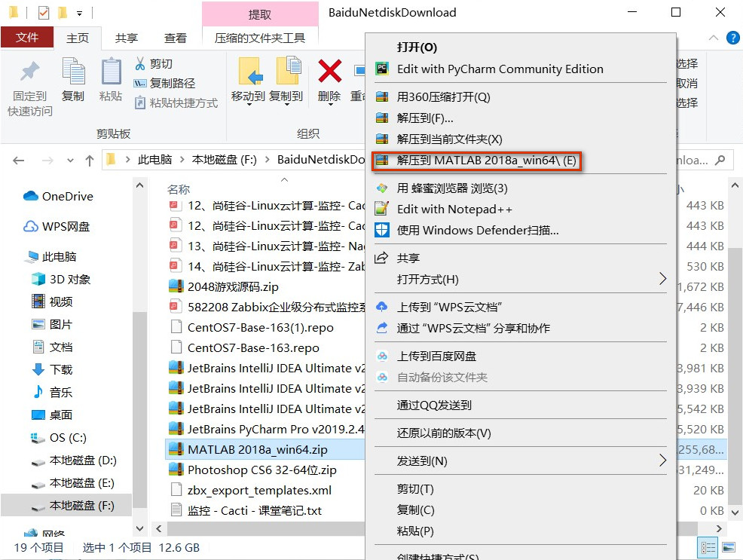The image size is (743, 560).
Task: Click the Copy (复制) ribbon icon
Action: click(x=73, y=72)
